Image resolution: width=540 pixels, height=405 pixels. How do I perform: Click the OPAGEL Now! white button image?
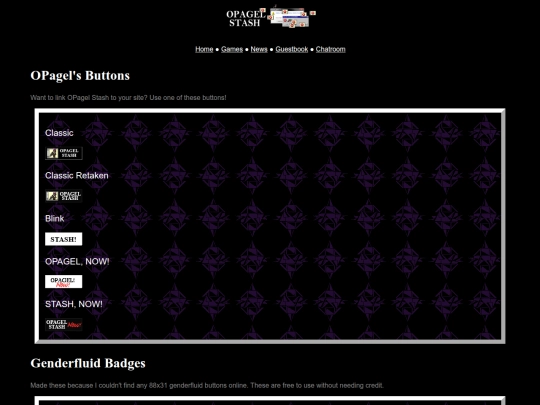[x=64, y=282]
